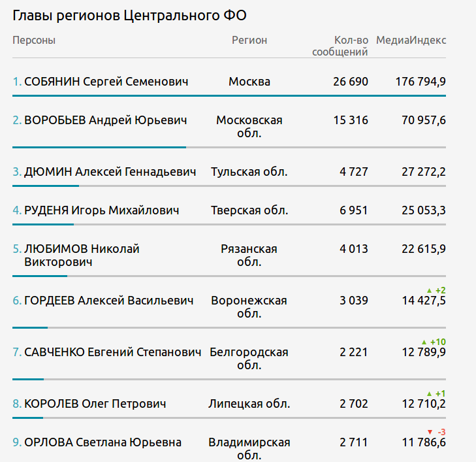Open СОБЯНИН Сергей Семенович profile link
This screenshot has width=476, height=462.
(106, 82)
